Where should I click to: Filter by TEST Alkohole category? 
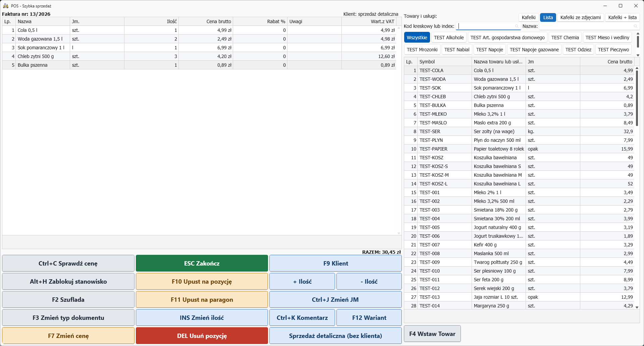449,38
